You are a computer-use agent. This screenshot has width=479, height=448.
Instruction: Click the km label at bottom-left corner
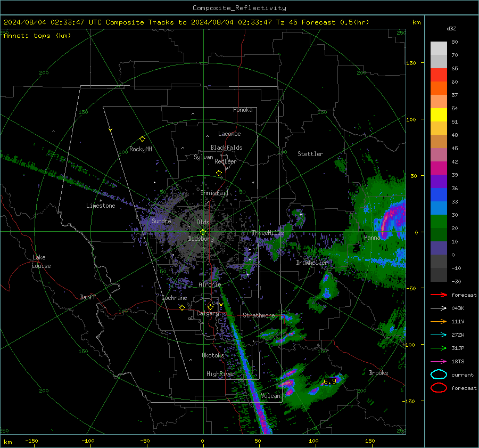click(7, 442)
